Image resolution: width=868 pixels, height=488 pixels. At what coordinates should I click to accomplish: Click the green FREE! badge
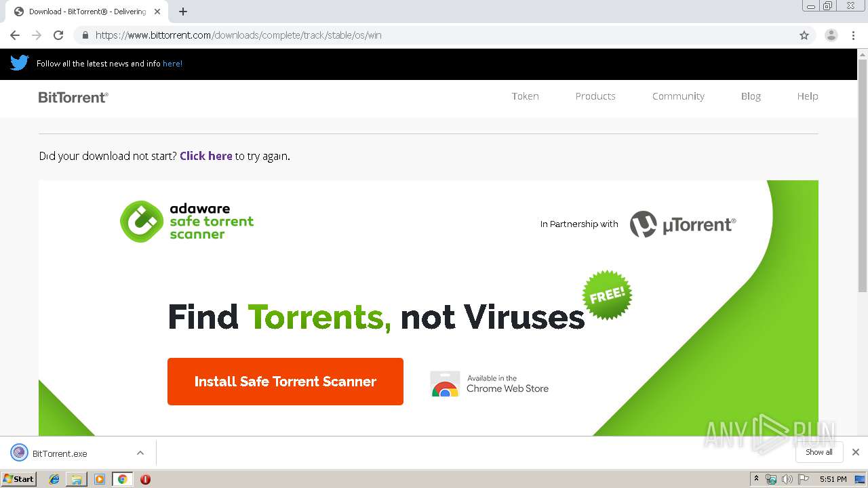pos(607,295)
